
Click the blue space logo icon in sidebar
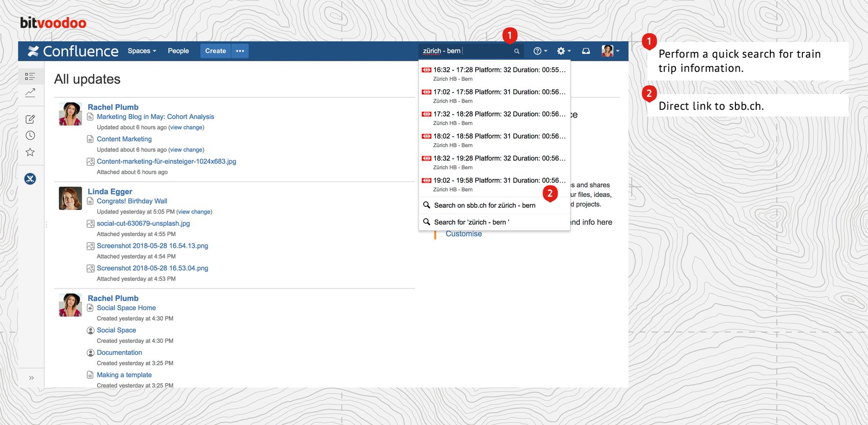point(30,178)
